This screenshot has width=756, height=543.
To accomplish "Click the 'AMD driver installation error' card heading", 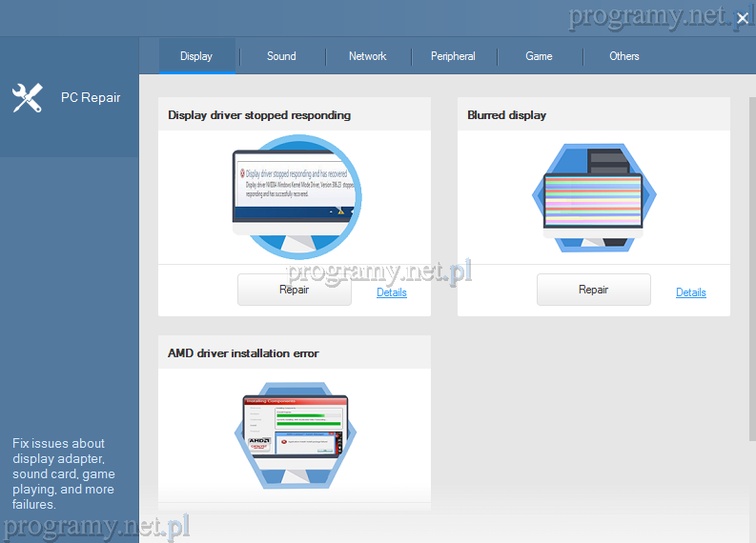I will (x=243, y=353).
